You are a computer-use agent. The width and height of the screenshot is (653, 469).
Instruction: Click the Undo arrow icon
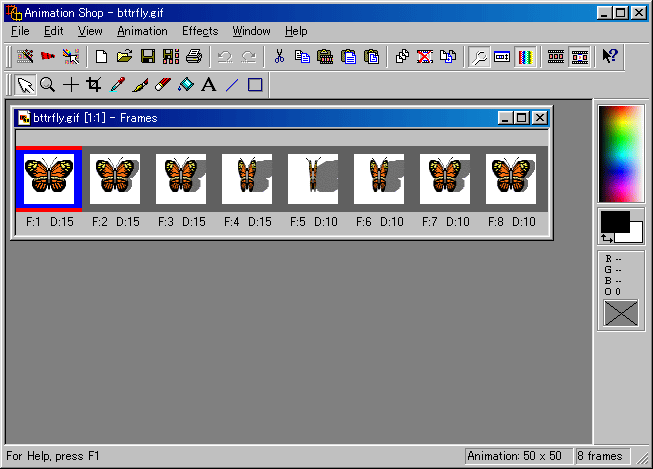pyautogui.click(x=225, y=56)
